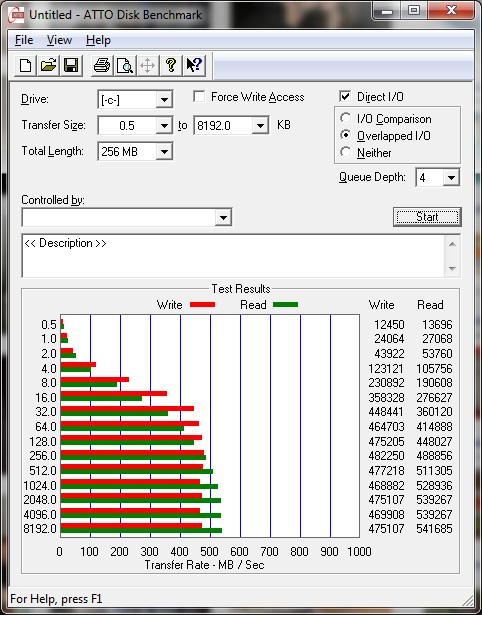Click the 64.0 transfer size label
This screenshot has width=482, height=617.
46,427
